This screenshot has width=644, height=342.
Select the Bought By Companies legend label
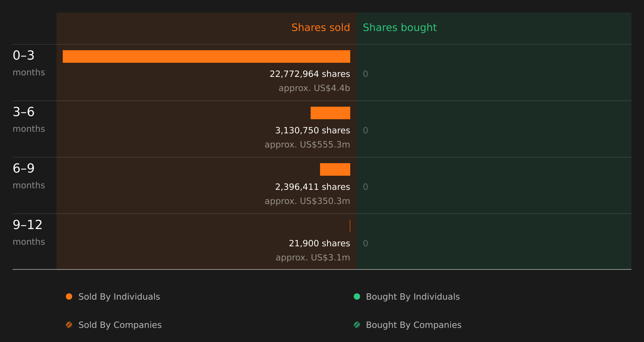point(414,325)
